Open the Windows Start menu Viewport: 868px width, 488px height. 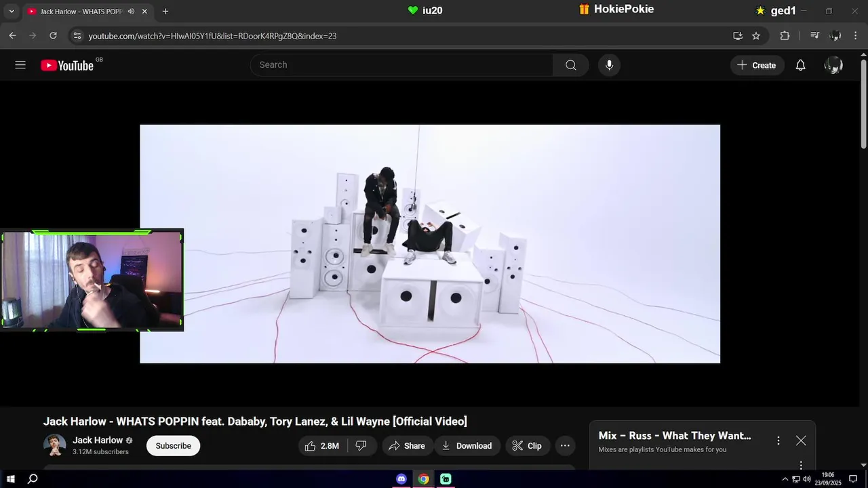(11, 479)
